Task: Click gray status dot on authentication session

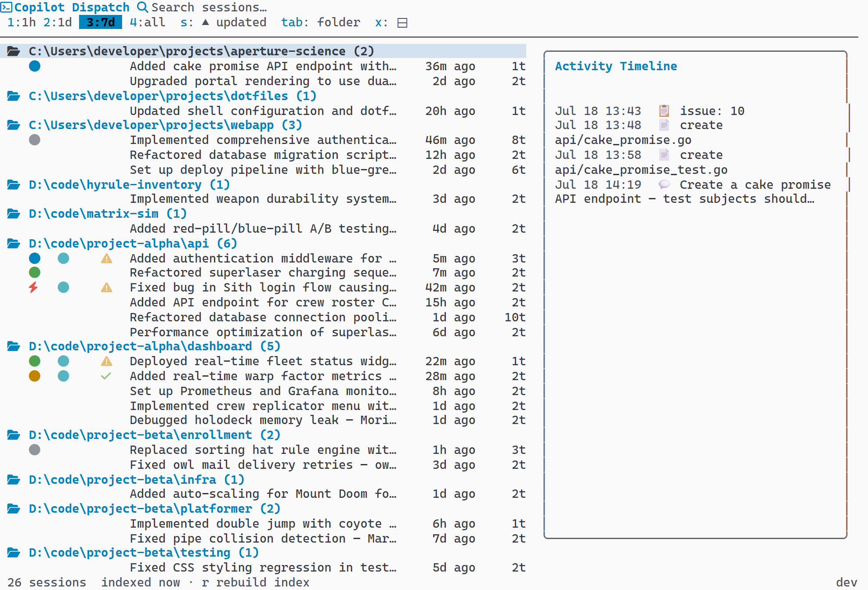Action: pos(35,140)
